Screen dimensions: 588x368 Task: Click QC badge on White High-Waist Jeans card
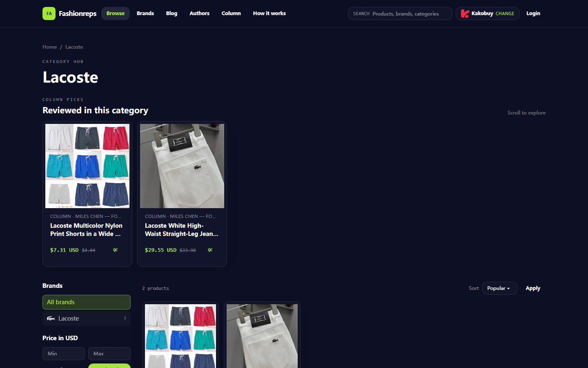point(210,250)
